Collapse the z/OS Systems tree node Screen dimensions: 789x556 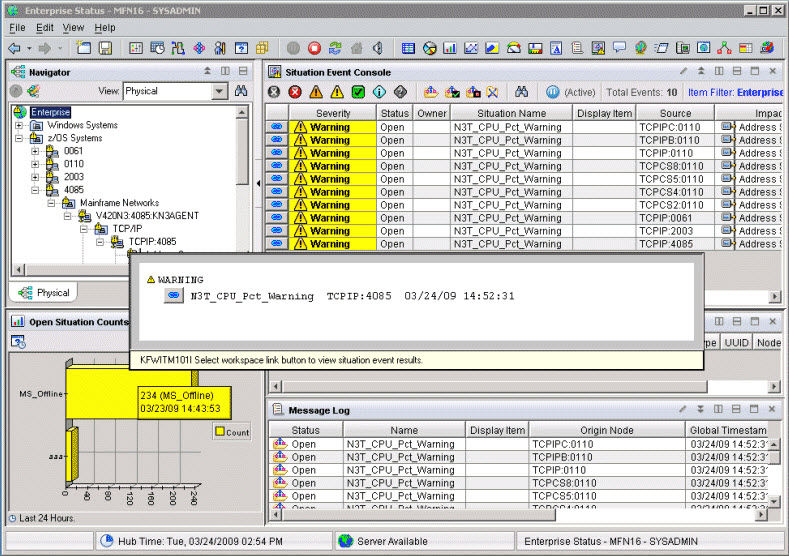pyautogui.click(x=19, y=138)
